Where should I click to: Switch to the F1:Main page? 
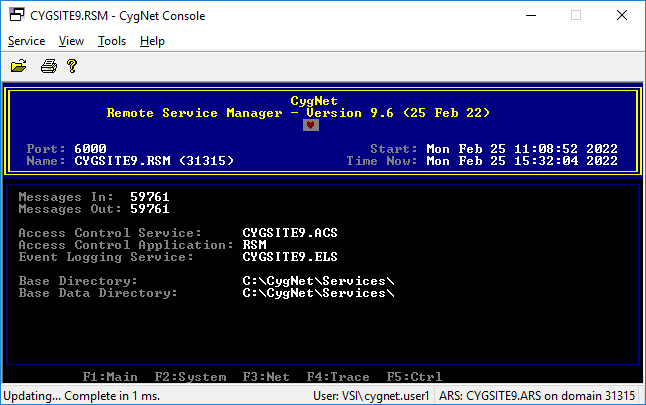coord(110,377)
